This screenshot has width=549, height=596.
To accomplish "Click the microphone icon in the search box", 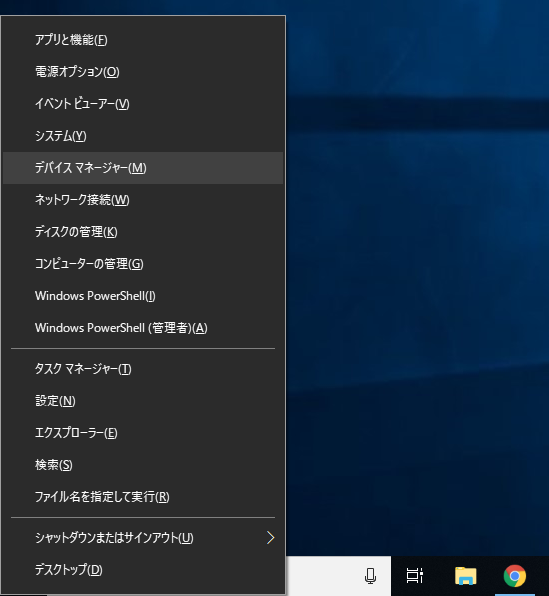I will [370, 575].
